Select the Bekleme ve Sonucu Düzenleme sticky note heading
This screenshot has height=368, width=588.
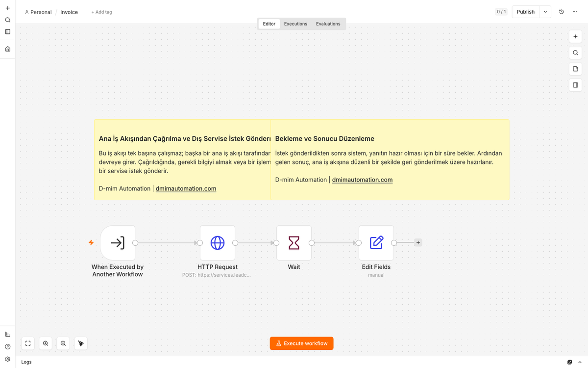325,139
